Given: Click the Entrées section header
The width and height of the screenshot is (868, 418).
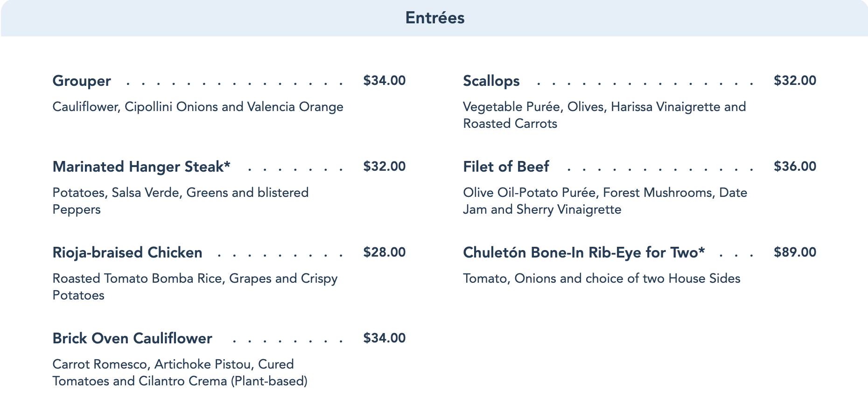Looking at the screenshot, I should 434,18.
